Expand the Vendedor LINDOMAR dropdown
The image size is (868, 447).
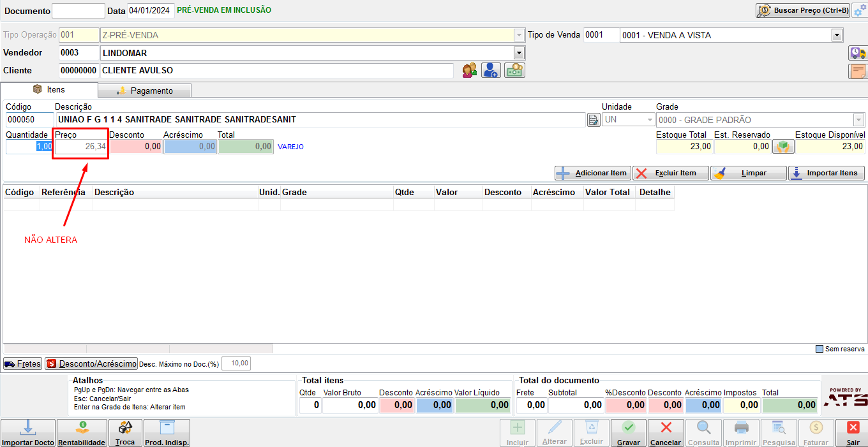[519, 53]
